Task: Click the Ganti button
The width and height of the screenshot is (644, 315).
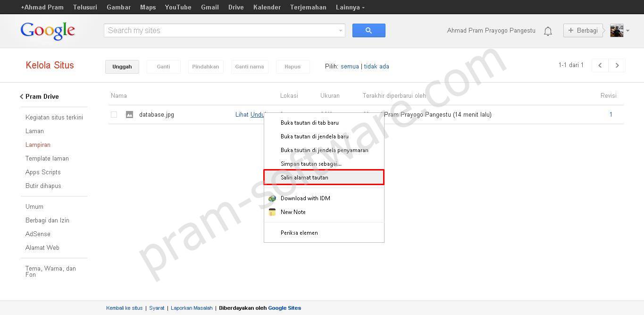Action: pyautogui.click(x=163, y=67)
